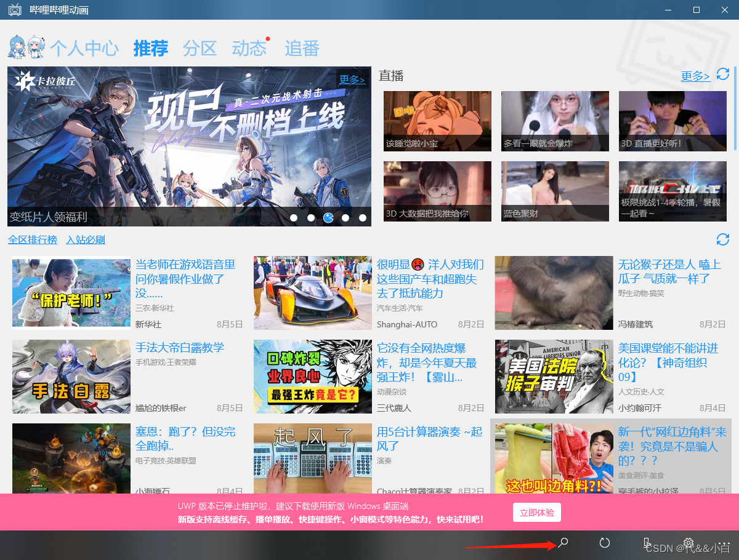739x560 pixels.
Task: Click category label 电子竞技·英雄联盟
Action: [x=166, y=461]
